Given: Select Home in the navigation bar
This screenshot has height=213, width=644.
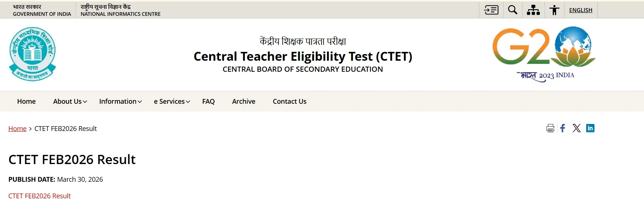Looking at the screenshot, I should [26, 101].
